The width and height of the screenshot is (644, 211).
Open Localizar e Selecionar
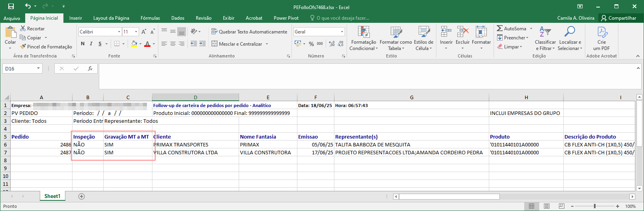570,38
